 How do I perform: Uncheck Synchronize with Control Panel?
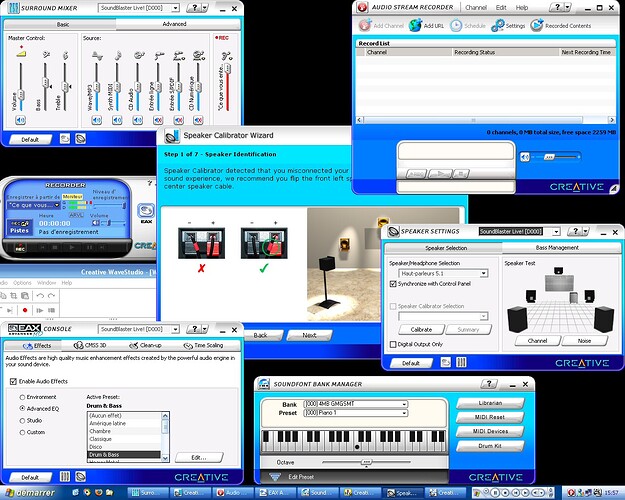392,284
